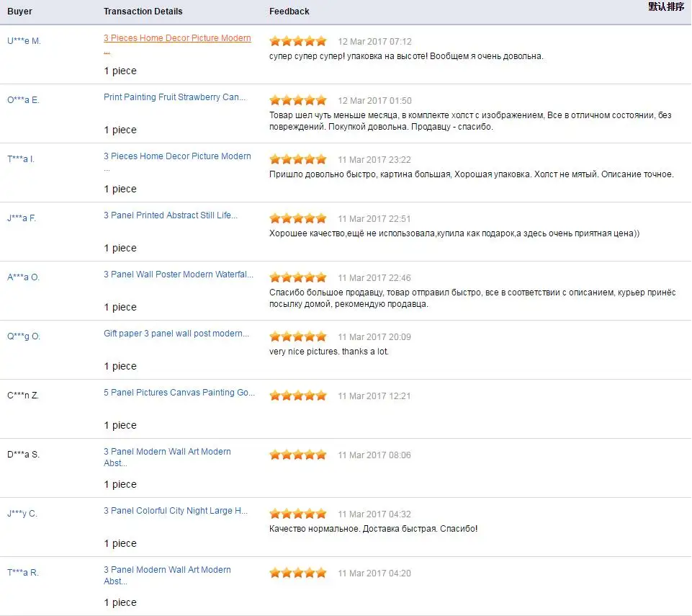
Task: Click star rating for 11 Mar 2017 12:21 review
Action: (298, 396)
